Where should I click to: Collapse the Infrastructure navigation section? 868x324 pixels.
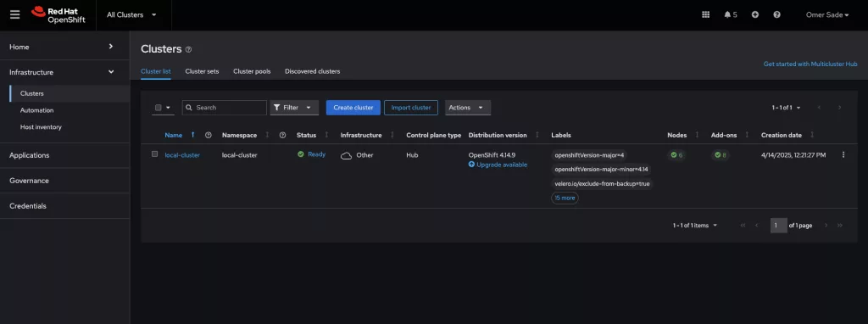64,72
